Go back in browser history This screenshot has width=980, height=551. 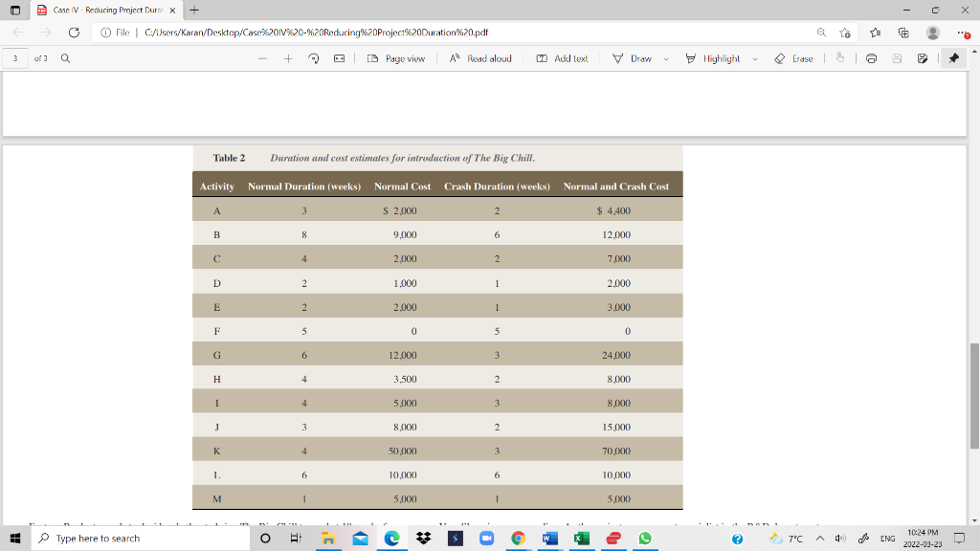point(17,33)
